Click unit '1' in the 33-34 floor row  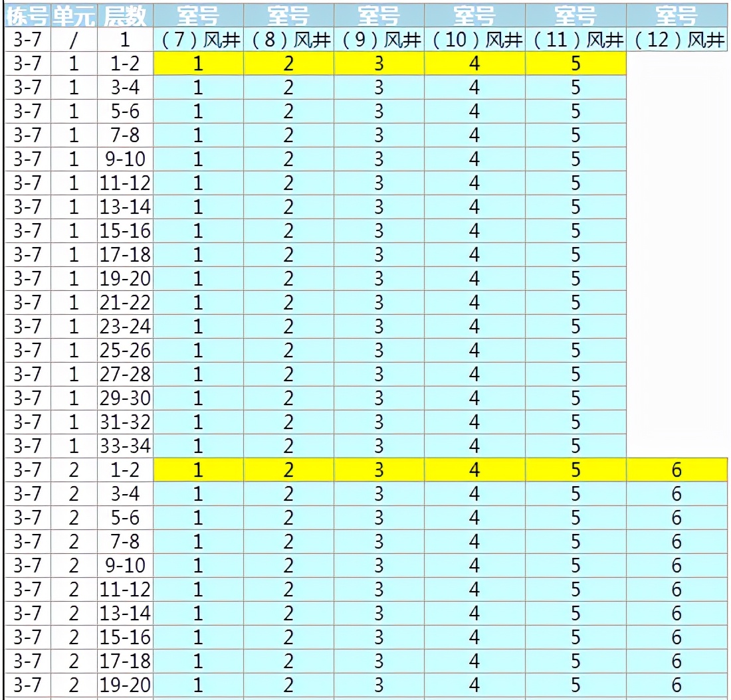click(x=74, y=446)
